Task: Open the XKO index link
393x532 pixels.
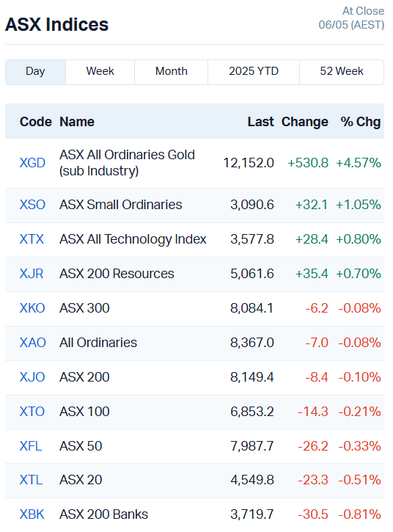Action: point(32,308)
